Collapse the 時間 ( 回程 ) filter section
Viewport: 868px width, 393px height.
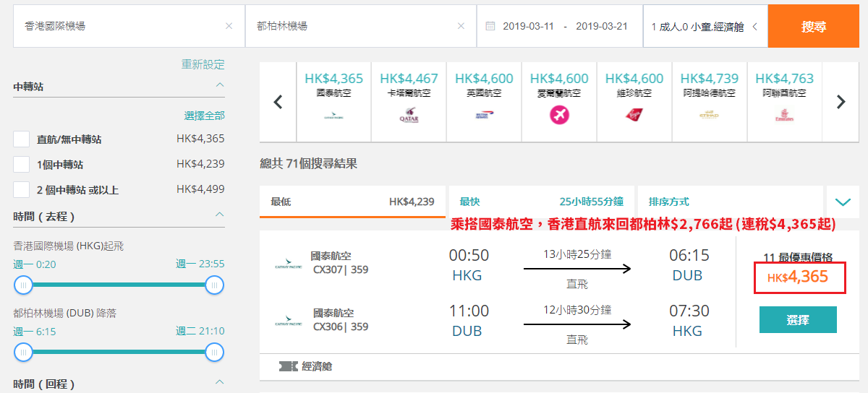click(220, 383)
